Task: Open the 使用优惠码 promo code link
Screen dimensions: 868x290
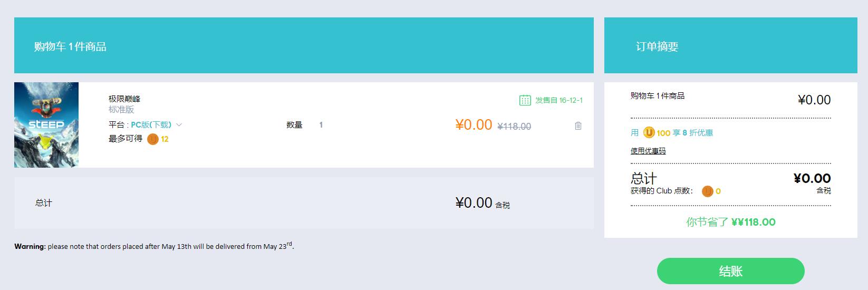Action: [648, 151]
